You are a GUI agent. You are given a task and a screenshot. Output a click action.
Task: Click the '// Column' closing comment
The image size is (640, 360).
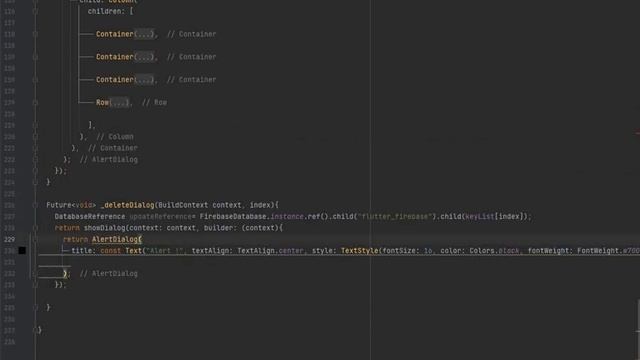coord(115,137)
